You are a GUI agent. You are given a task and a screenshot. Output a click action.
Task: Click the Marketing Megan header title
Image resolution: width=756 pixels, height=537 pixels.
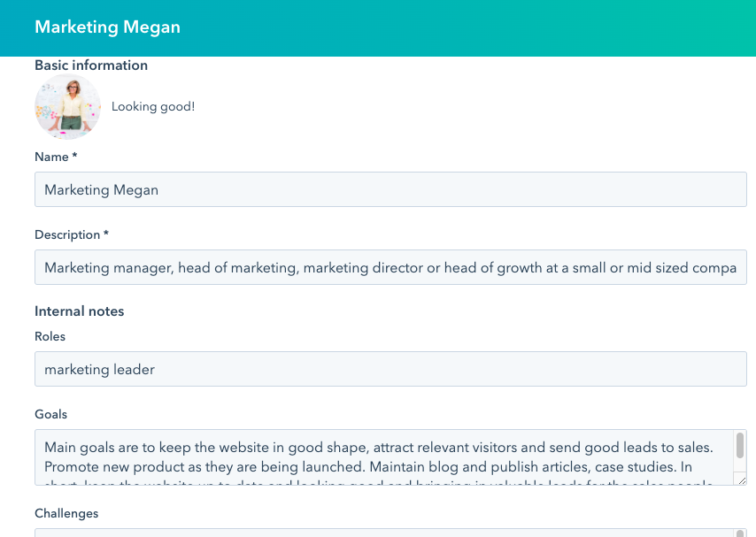click(x=107, y=27)
